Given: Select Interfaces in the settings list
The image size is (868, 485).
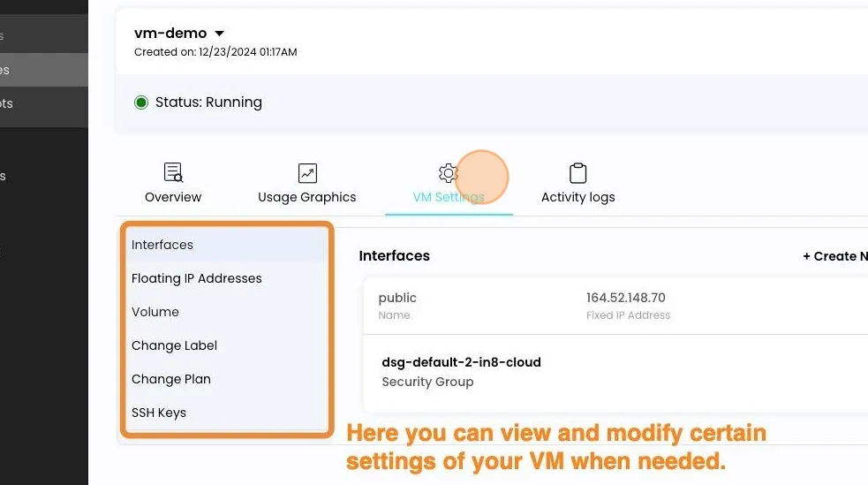Looking at the screenshot, I should point(227,245).
